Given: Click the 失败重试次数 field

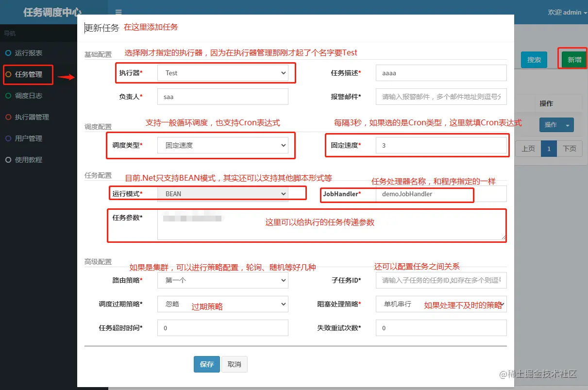Looking at the screenshot, I should tap(441, 328).
